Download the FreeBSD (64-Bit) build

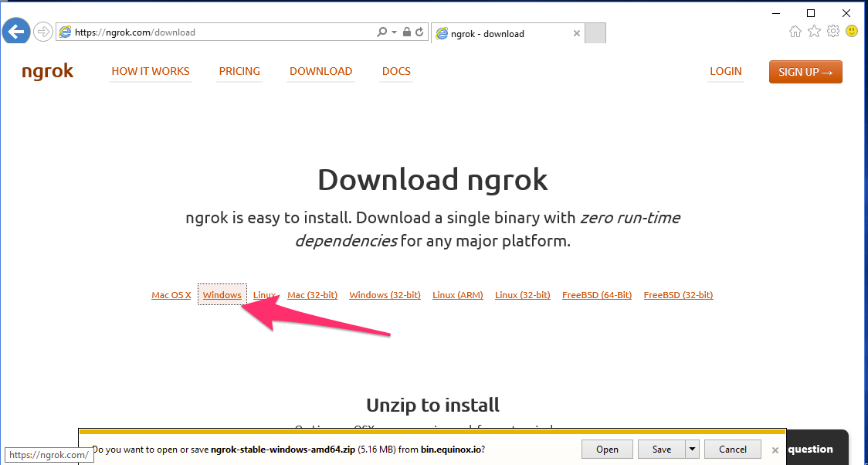click(x=597, y=295)
